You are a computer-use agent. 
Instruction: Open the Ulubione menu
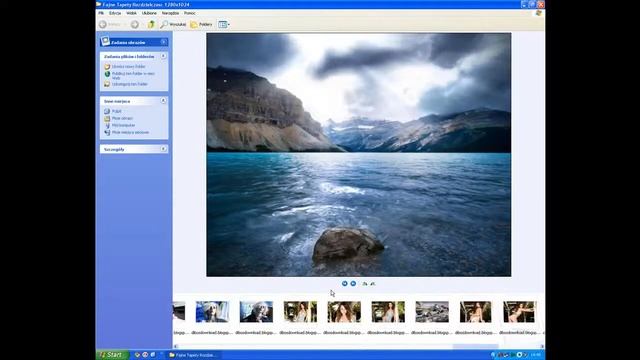(149, 13)
